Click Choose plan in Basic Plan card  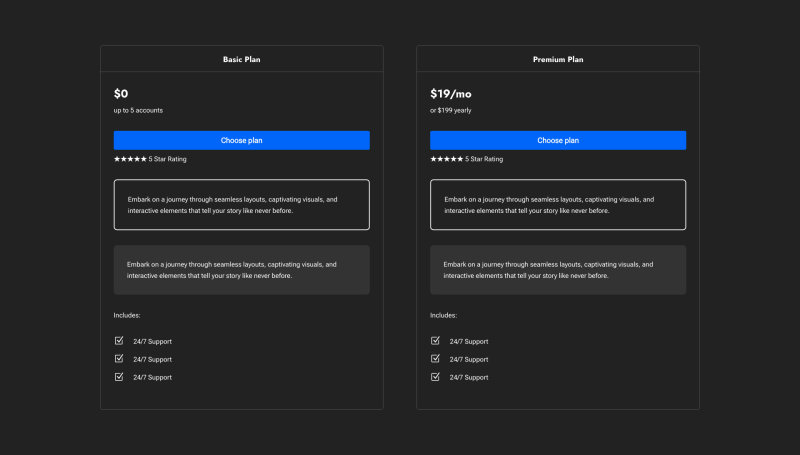pos(241,140)
